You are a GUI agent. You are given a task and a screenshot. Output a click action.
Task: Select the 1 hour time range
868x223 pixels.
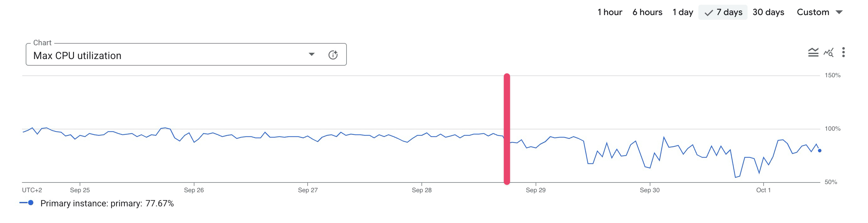click(x=610, y=12)
